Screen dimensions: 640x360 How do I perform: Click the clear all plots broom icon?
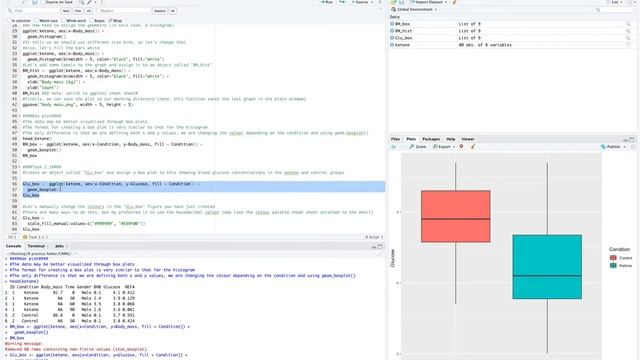point(473,147)
